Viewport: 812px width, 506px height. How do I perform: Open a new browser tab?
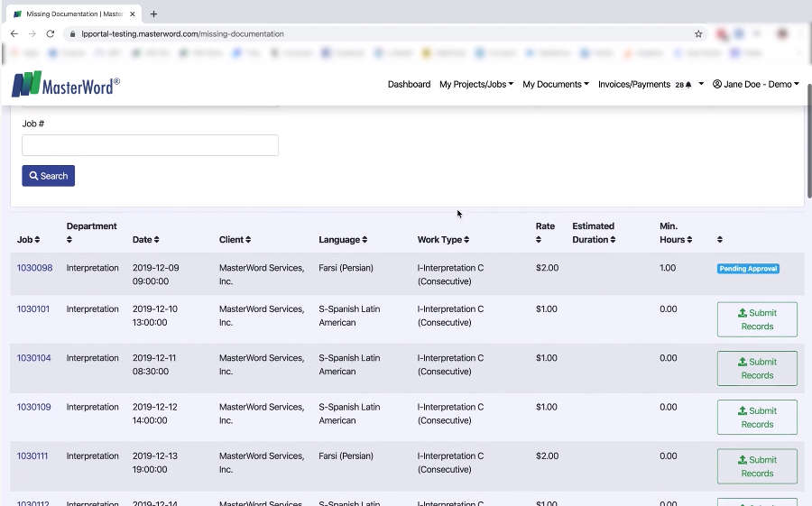(153, 14)
